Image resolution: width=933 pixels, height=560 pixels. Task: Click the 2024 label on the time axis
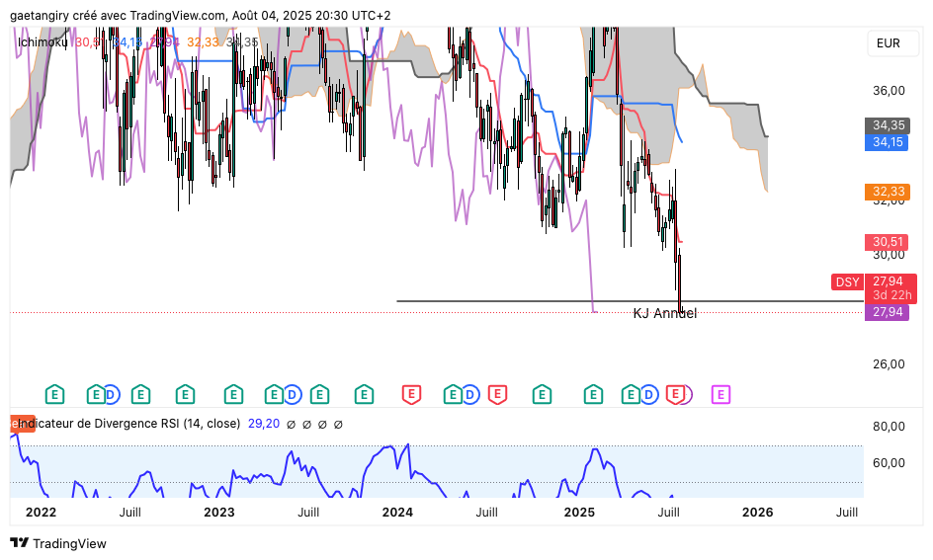(x=397, y=512)
